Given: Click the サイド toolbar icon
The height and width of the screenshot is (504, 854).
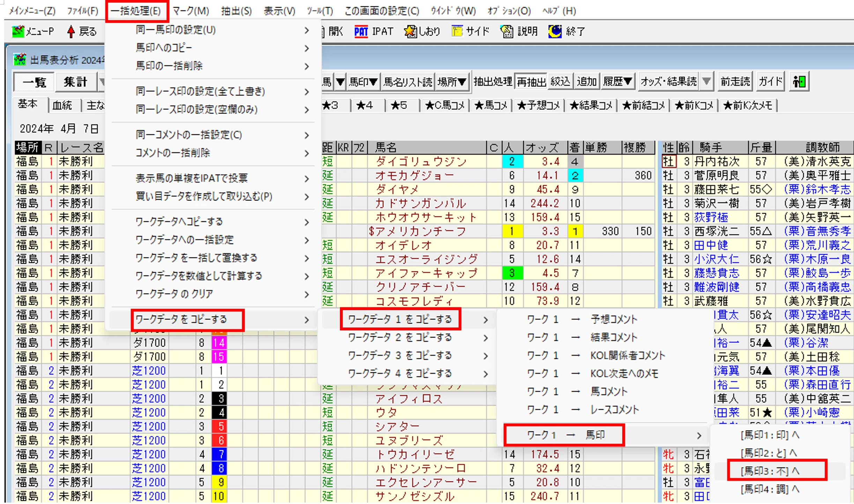Looking at the screenshot, I should 457,31.
